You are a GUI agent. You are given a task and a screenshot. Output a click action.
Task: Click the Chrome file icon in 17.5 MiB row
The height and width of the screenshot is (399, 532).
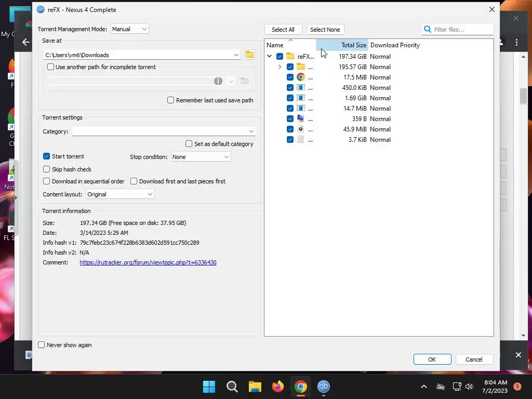click(x=301, y=77)
